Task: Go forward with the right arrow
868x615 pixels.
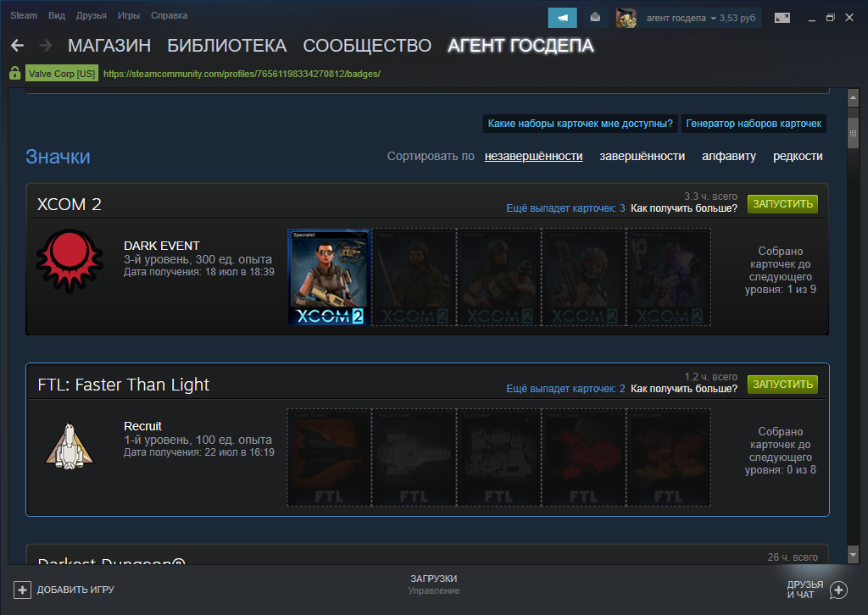Action: point(46,46)
